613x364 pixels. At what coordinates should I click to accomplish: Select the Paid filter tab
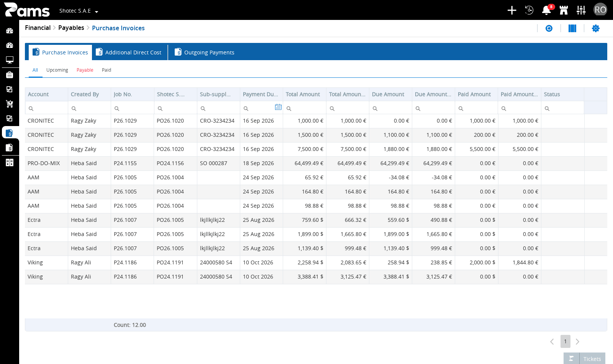(x=107, y=70)
